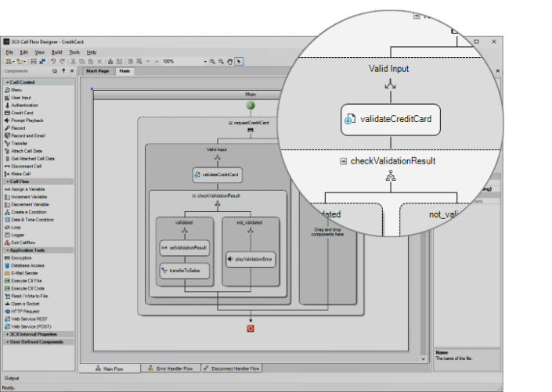Viewport: 552px width, 392px height.
Task: Switch to the Start Page tab
Action: pos(97,71)
